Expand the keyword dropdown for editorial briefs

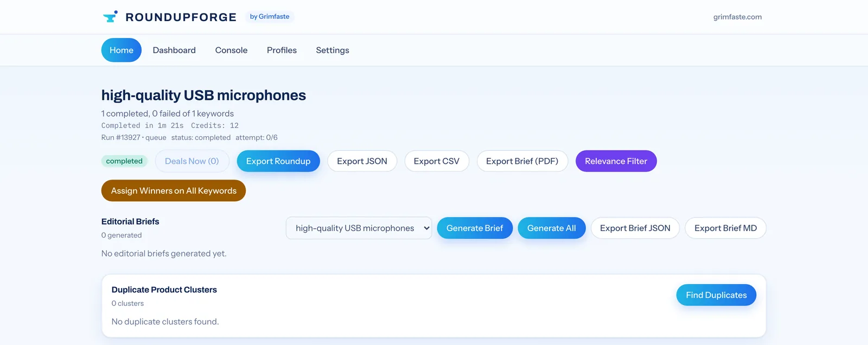[x=359, y=228]
